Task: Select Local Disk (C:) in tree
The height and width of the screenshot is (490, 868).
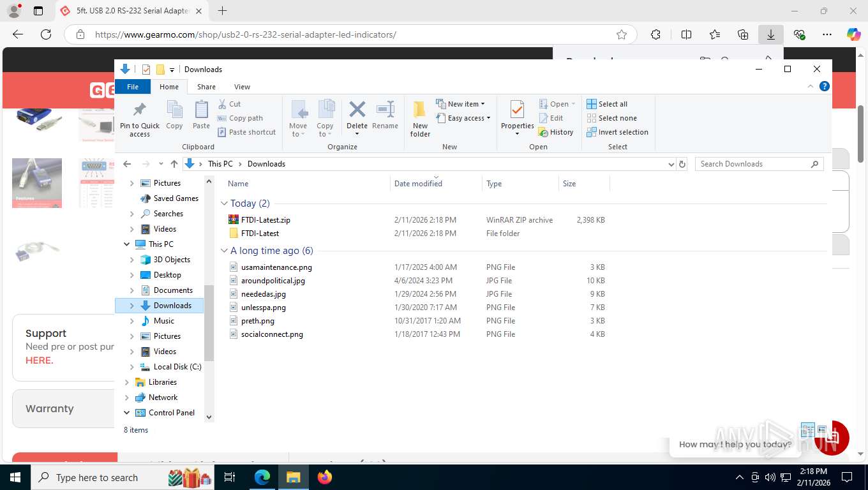Action: (177, 367)
